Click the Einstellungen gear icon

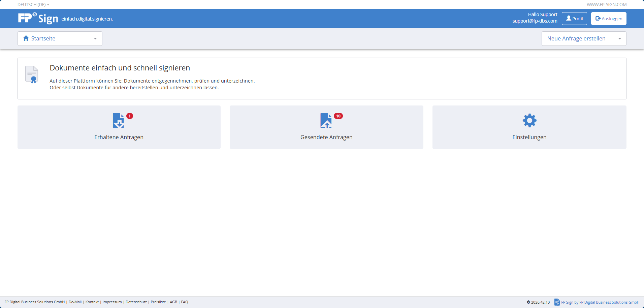[x=529, y=120]
